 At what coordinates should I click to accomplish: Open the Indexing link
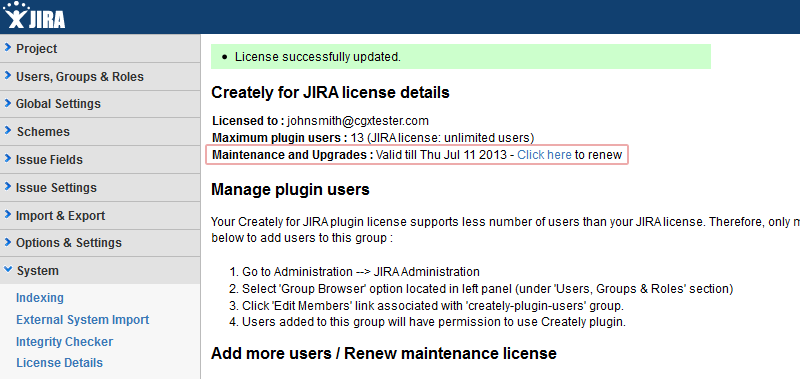[40, 298]
